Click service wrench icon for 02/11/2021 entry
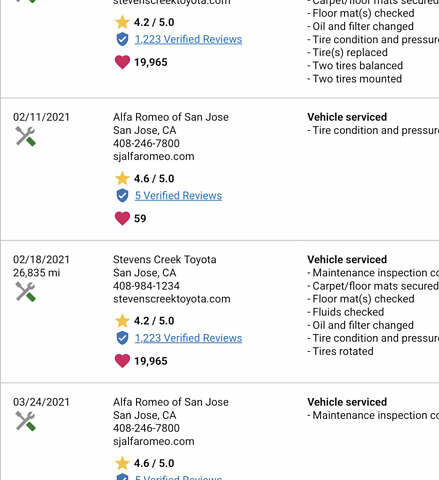Screen dimensions: 439x480 pos(25,137)
